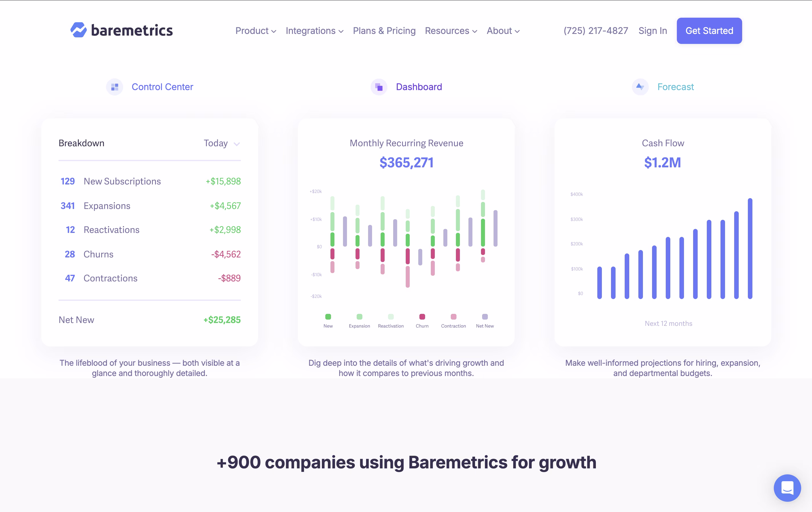Click the count 129 in Breakdown
Viewport: 812px width, 512px height.
[68, 181]
